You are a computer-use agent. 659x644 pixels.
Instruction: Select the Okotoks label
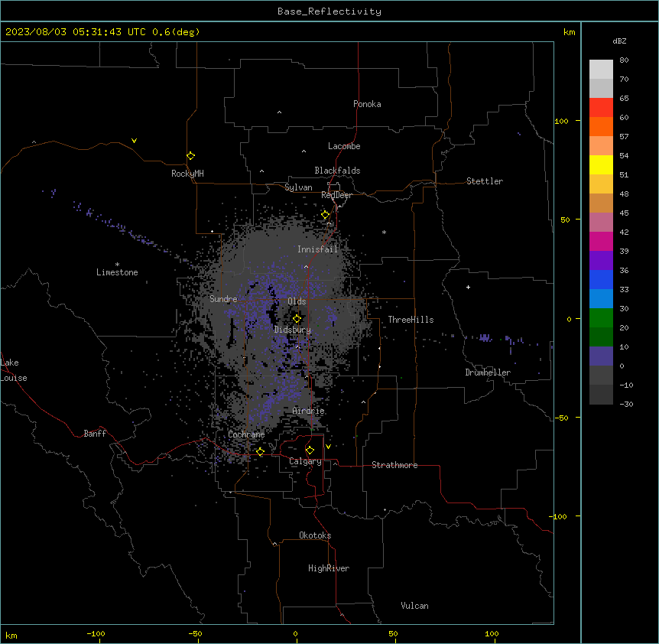click(315, 535)
